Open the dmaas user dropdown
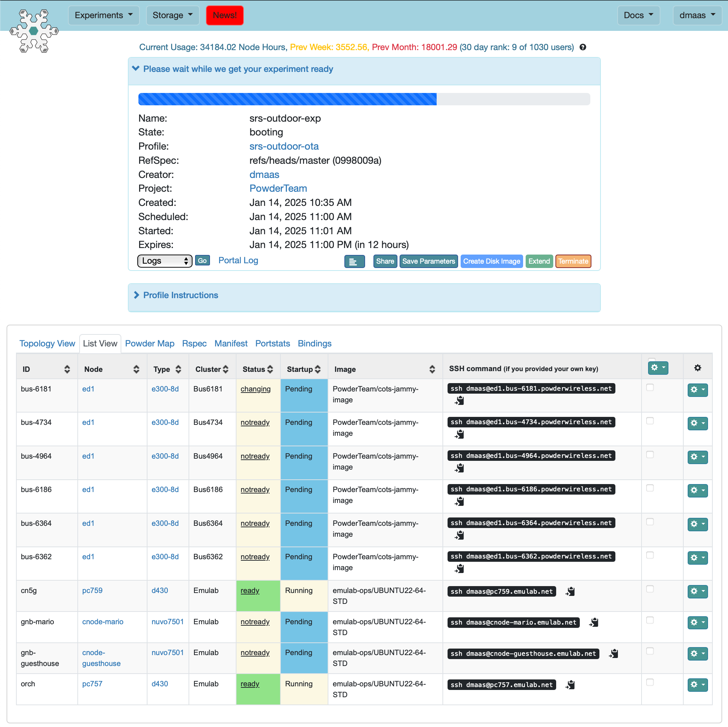The height and width of the screenshot is (727, 728). tap(697, 16)
